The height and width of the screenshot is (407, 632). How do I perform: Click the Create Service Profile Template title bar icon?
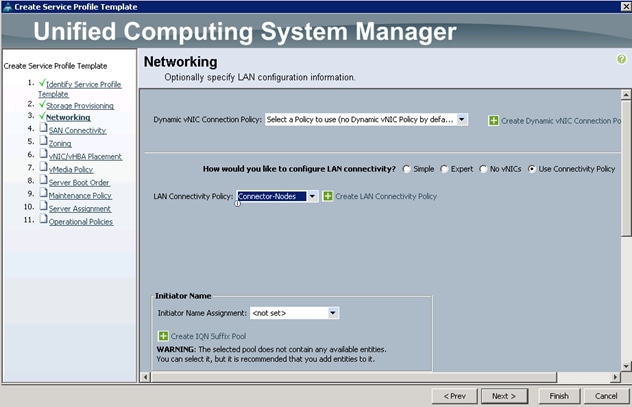coord(7,7)
